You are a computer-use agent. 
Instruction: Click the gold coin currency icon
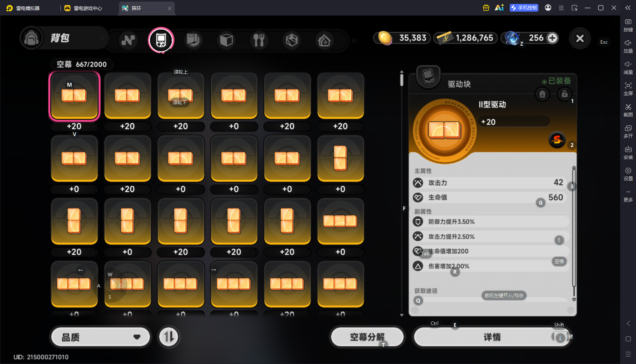point(385,38)
